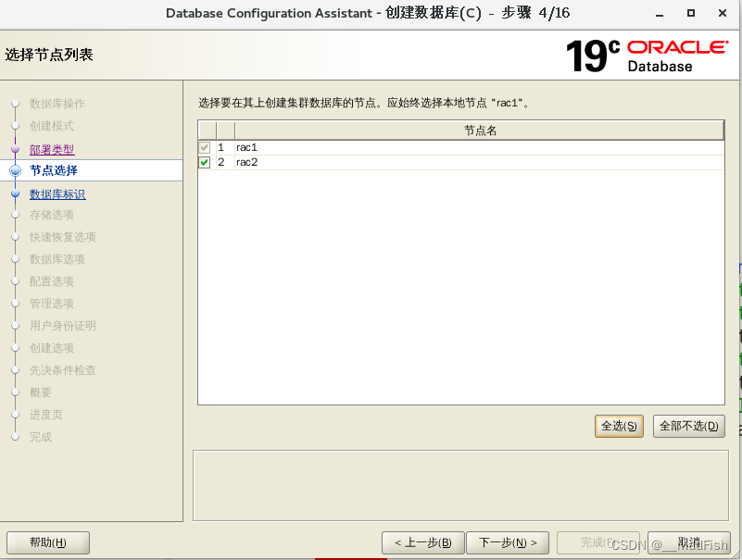Image resolution: width=742 pixels, height=560 pixels.
Task: Close the Database Configuration Assistant window
Action: click(723, 13)
